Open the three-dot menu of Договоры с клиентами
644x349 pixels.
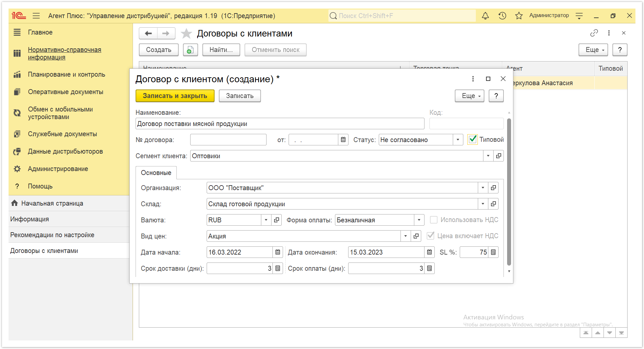[609, 33]
